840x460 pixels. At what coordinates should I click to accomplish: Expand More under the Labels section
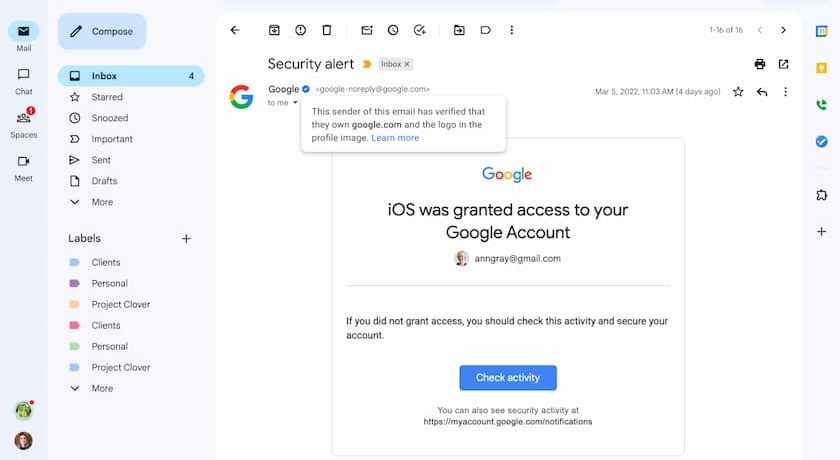coord(102,388)
